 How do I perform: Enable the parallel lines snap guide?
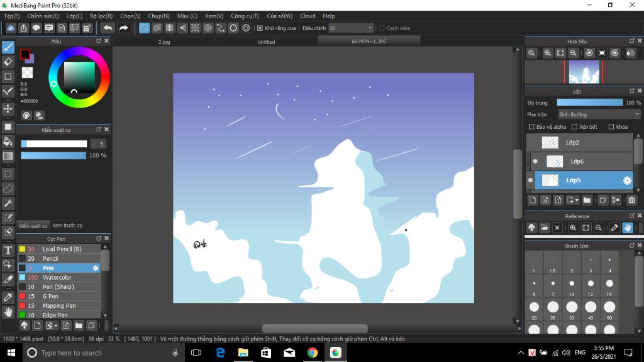pyautogui.click(x=157, y=28)
